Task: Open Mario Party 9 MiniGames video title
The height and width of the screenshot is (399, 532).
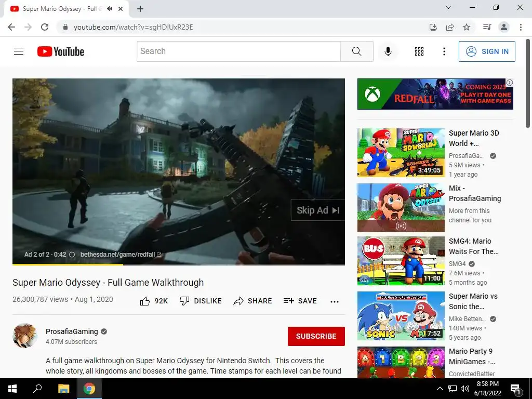Action: 472,356
